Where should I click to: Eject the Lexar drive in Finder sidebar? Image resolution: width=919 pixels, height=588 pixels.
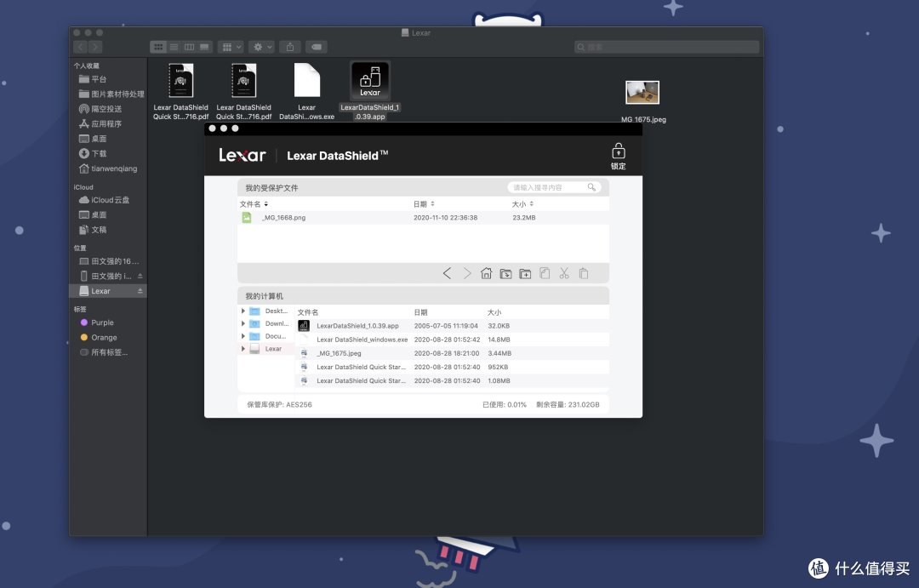click(x=140, y=291)
